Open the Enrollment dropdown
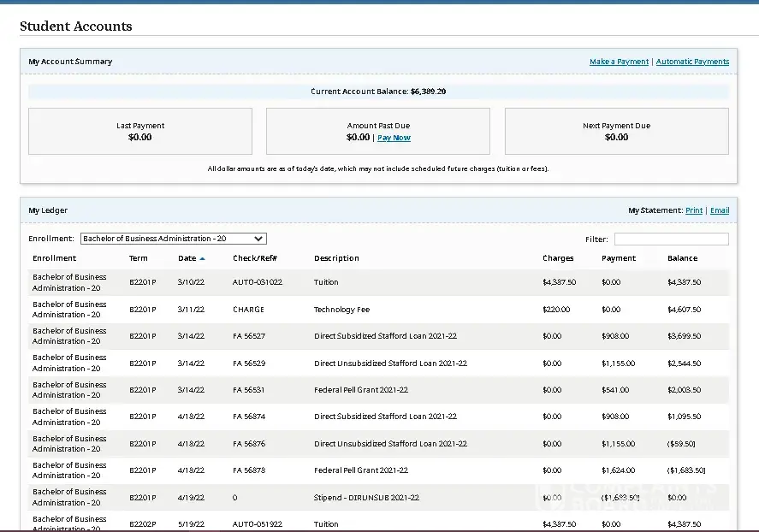 [174, 239]
